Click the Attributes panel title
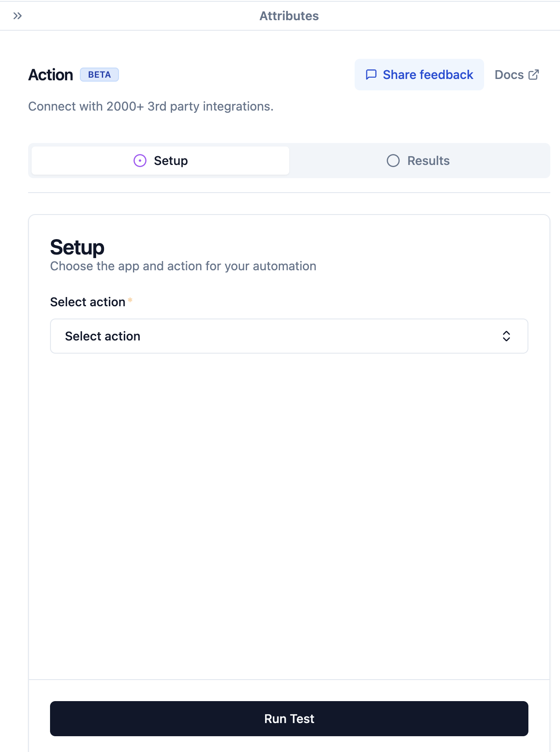Viewport: 560px width, 752px height. pyautogui.click(x=289, y=16)
